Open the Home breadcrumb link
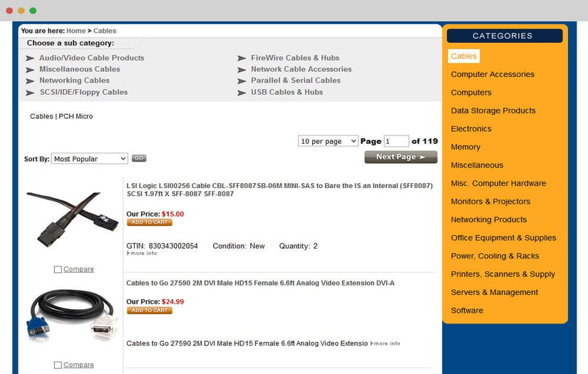The width and height of the screenshot is (588, 374). 76,31
